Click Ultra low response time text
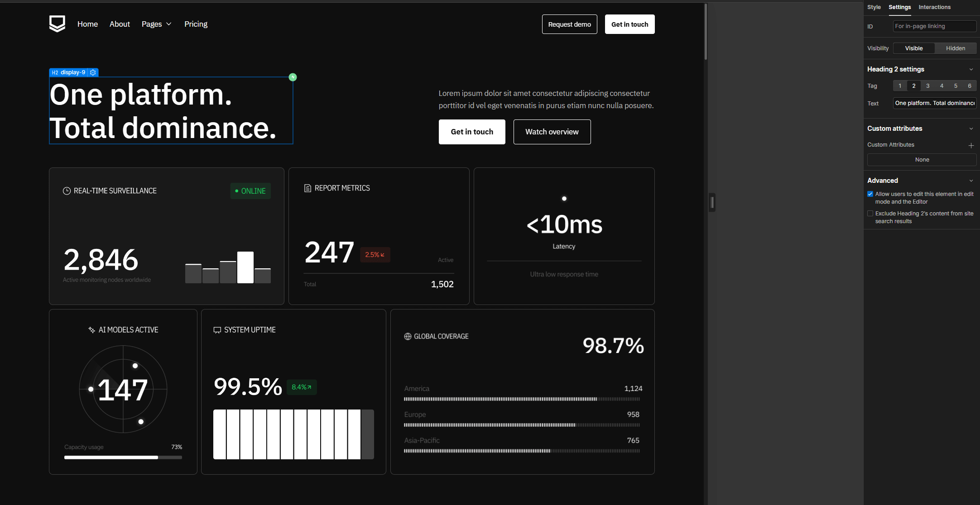 pos(564,274)
